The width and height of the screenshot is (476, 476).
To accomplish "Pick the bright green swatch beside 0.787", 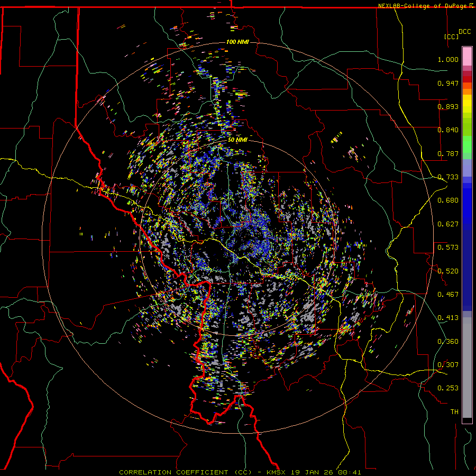I will (467, 148).
